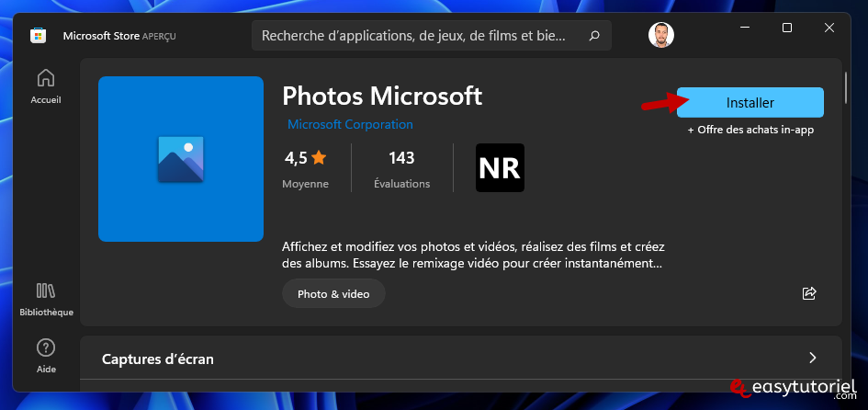Open the Bibliothèque library section
868x410 pixels.
click(x=46, y=299)
